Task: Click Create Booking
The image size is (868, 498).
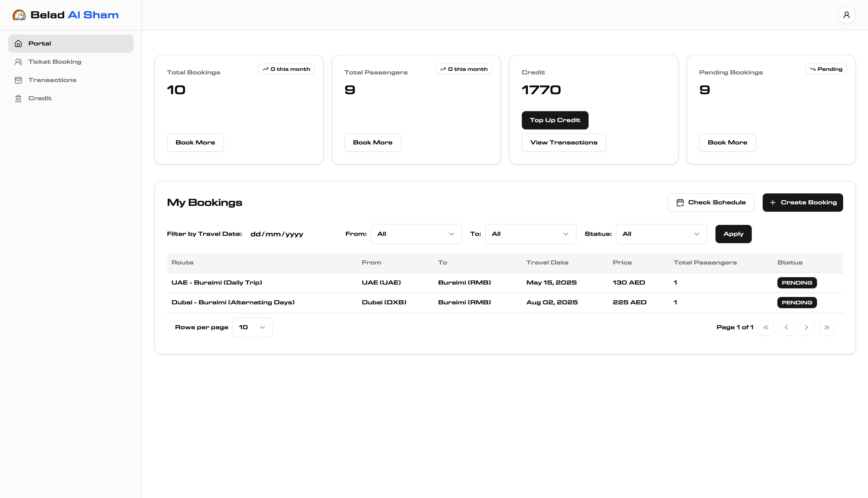Action: [803, 202]
